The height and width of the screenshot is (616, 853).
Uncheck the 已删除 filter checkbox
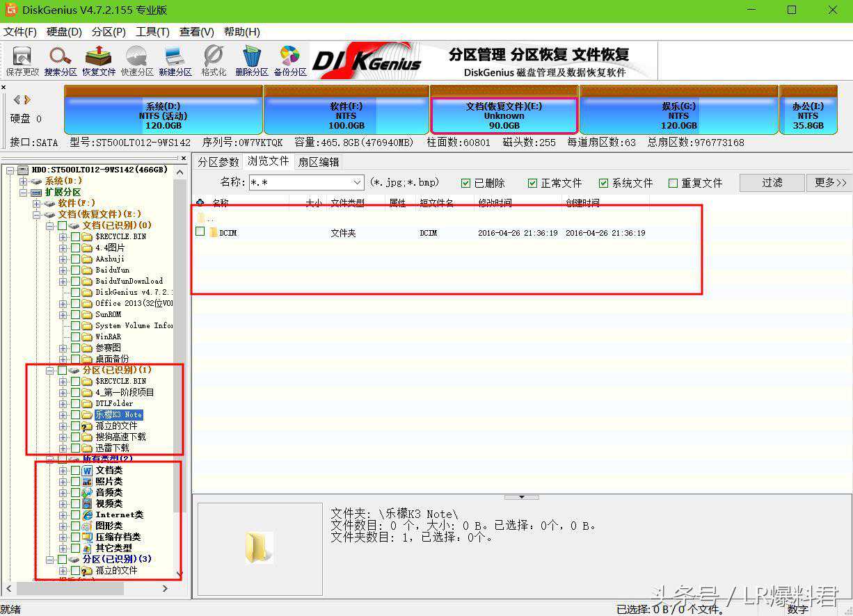tap(465, 183)
